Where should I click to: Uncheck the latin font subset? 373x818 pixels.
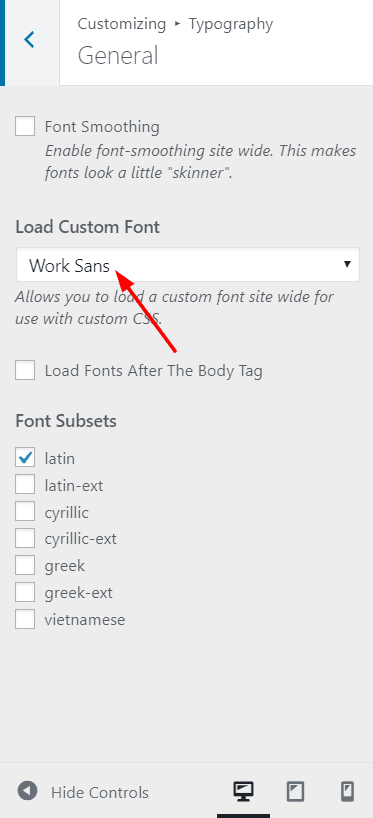(25, 458)
